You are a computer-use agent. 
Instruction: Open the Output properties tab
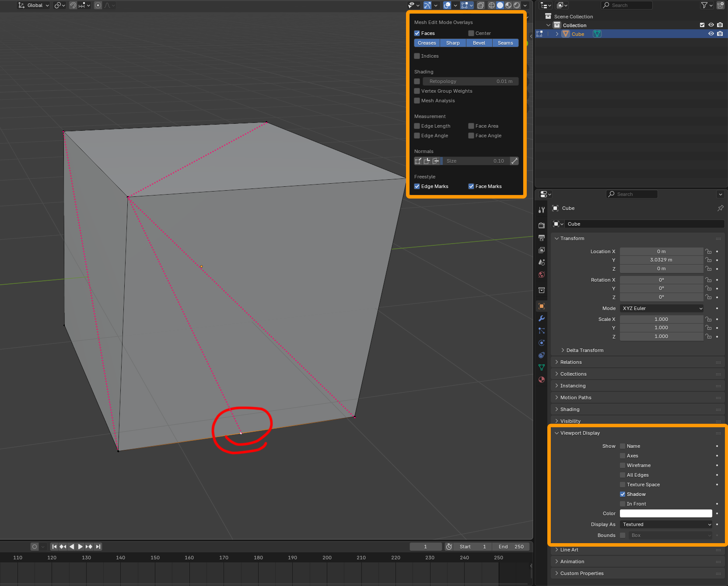pos(542,237)
